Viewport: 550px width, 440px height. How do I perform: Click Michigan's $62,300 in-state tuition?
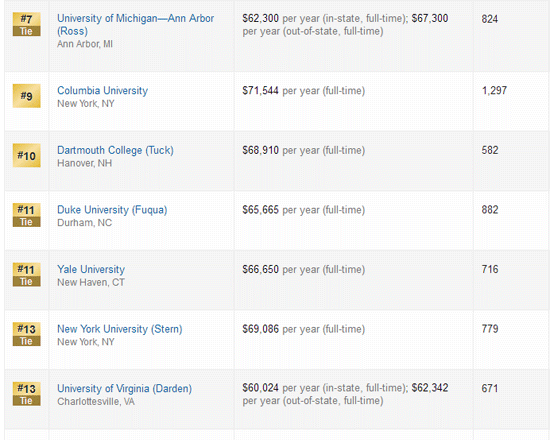tap(261, 18)
